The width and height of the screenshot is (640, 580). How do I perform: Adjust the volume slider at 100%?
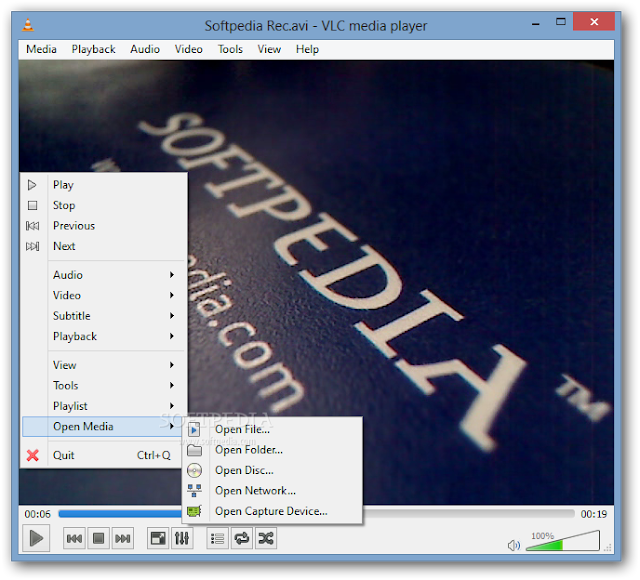tap(563, 541)
